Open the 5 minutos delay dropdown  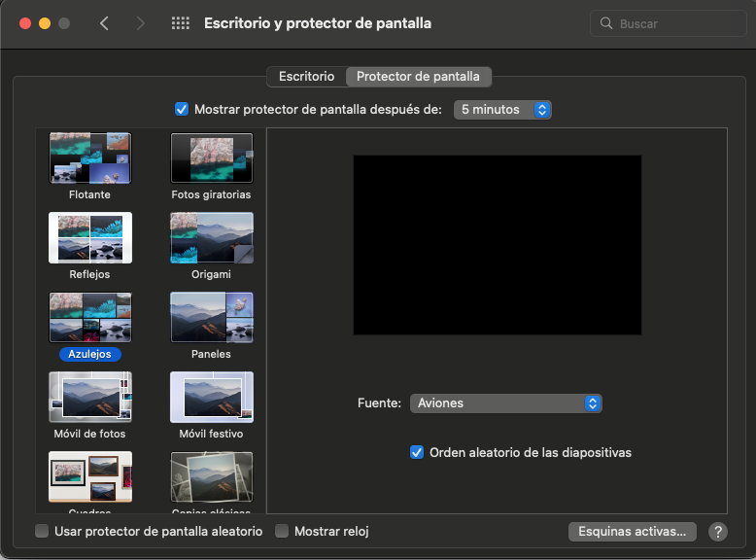tap(502, 110)
